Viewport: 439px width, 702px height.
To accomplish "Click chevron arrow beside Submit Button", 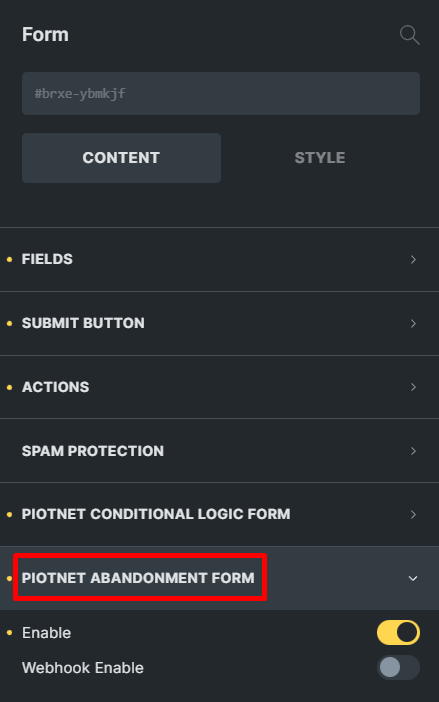I will [x=413, y=323].
